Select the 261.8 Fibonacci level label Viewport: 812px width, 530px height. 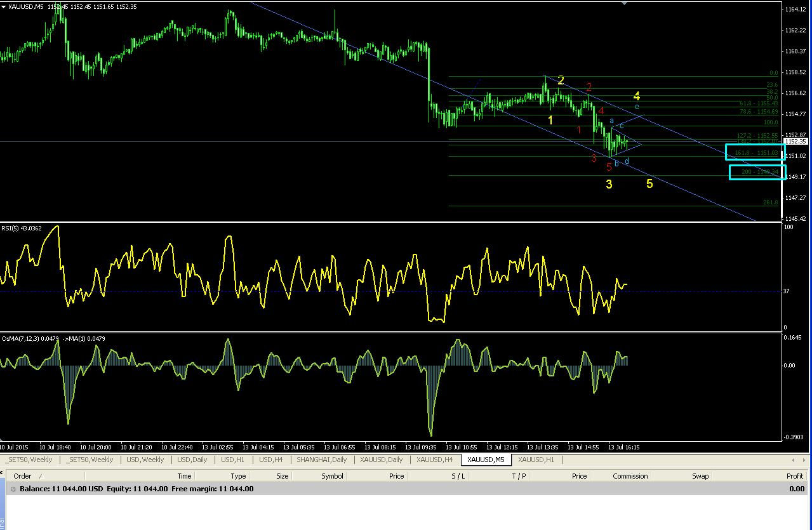click(770, 202)
